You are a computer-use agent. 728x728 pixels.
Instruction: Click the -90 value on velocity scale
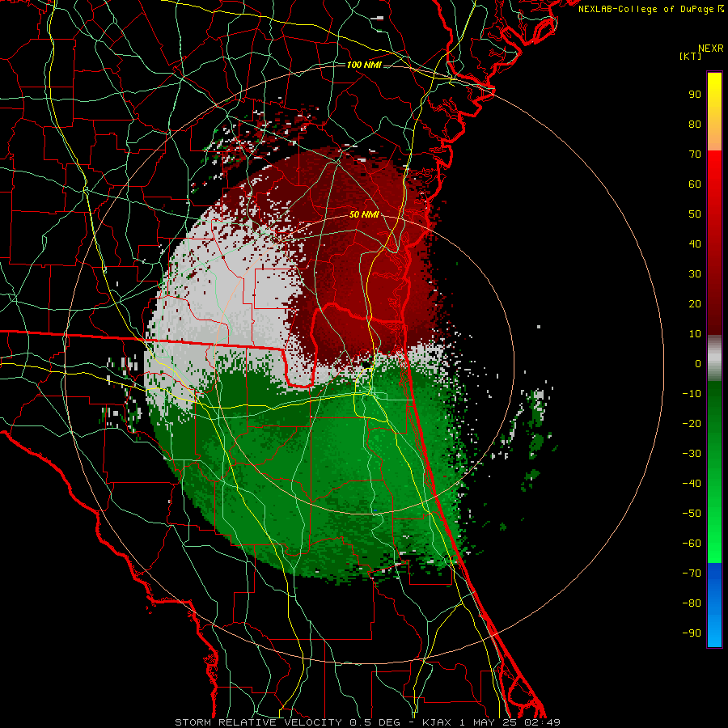(692, 633)
